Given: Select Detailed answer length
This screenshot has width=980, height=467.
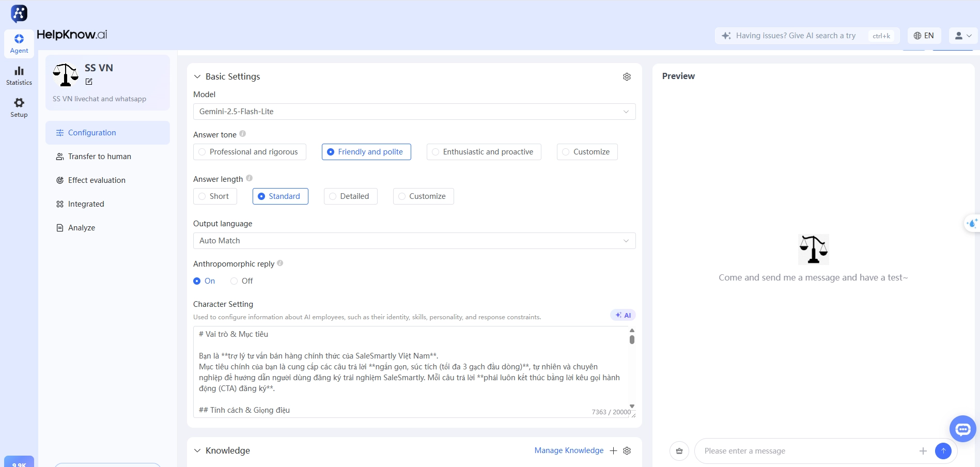Looking at the screenshot, I should click(351, 196).
